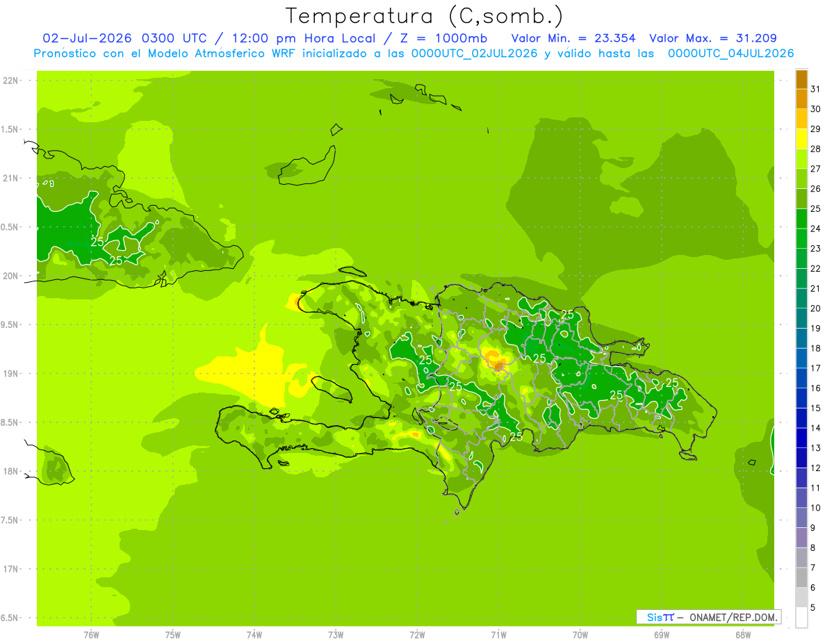Click the initialization time '0000UTC_02JUL2026'
The height and width of the screenshot is (644, 834).
point(475,53)
